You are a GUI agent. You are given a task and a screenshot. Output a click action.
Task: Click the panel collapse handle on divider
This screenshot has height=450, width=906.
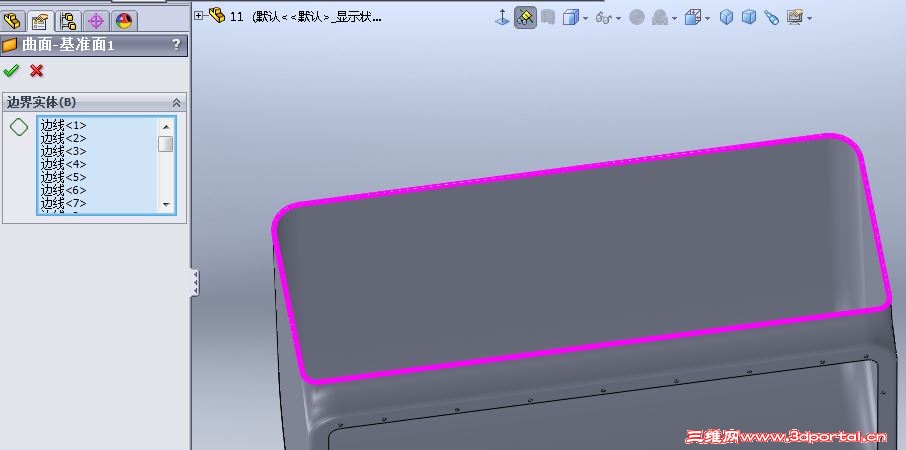tap(195, 282)
